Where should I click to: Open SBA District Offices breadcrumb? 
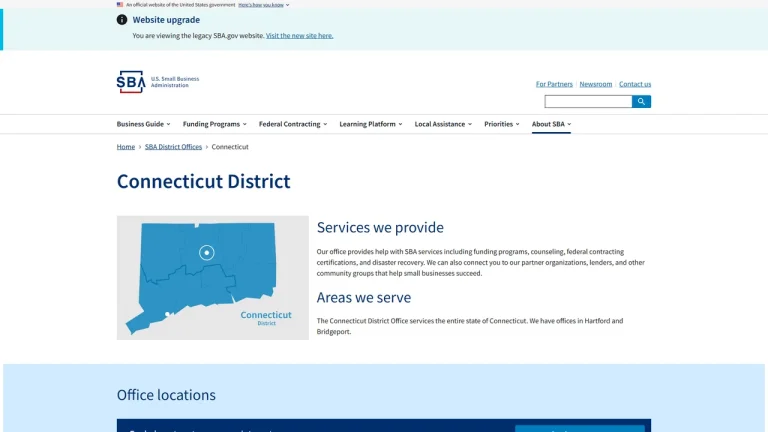tap(173, 146)
